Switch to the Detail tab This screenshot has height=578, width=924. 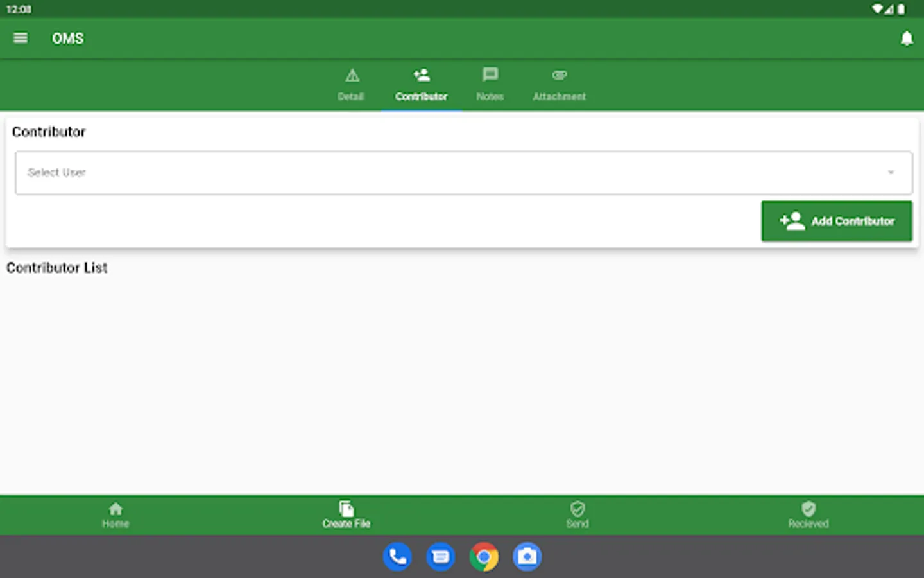click(x=351, y=85)
